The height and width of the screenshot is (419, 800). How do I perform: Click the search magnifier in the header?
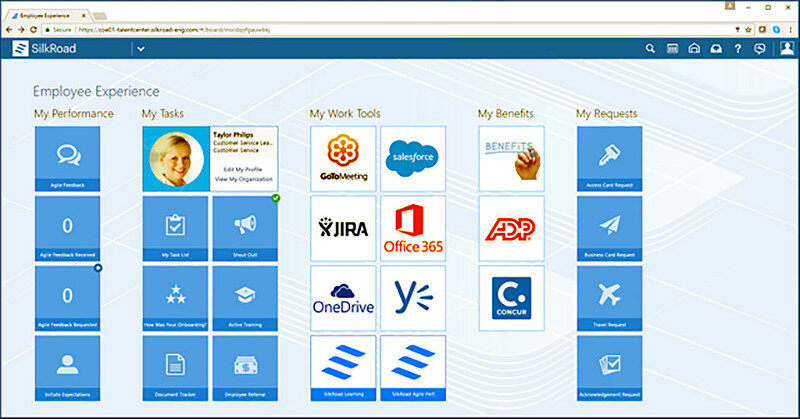(650, 48)
